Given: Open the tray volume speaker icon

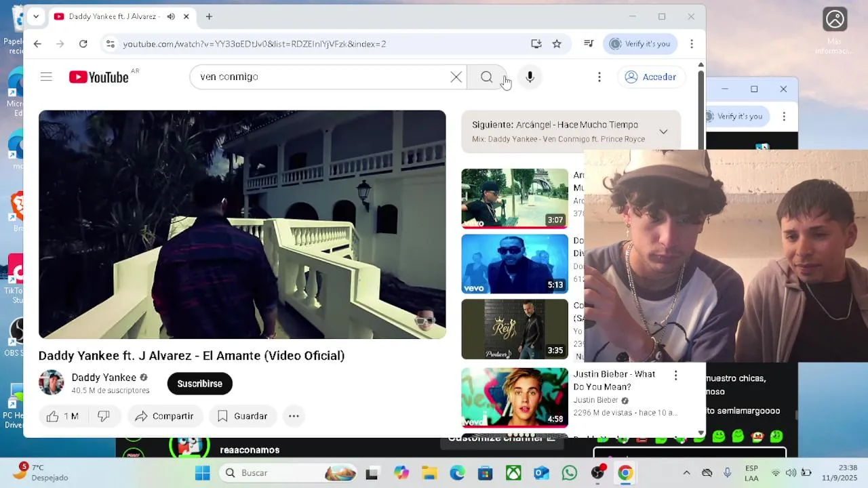Looking at the screenshot, I should (791, 473).
